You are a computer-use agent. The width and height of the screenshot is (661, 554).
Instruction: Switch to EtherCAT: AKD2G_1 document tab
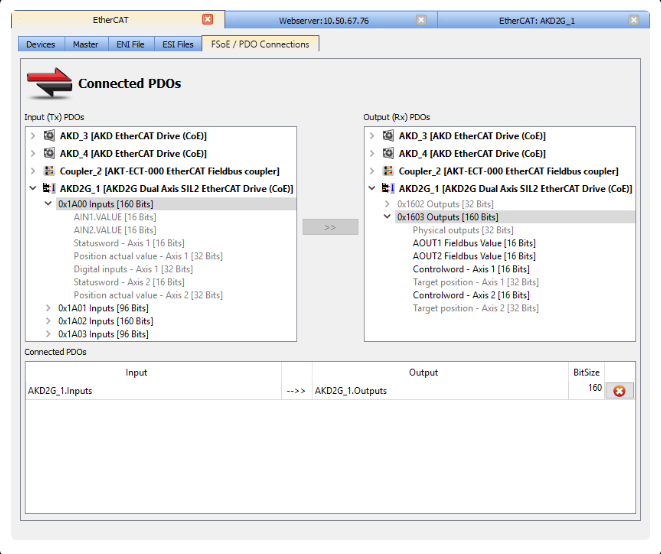click(537, 20)
